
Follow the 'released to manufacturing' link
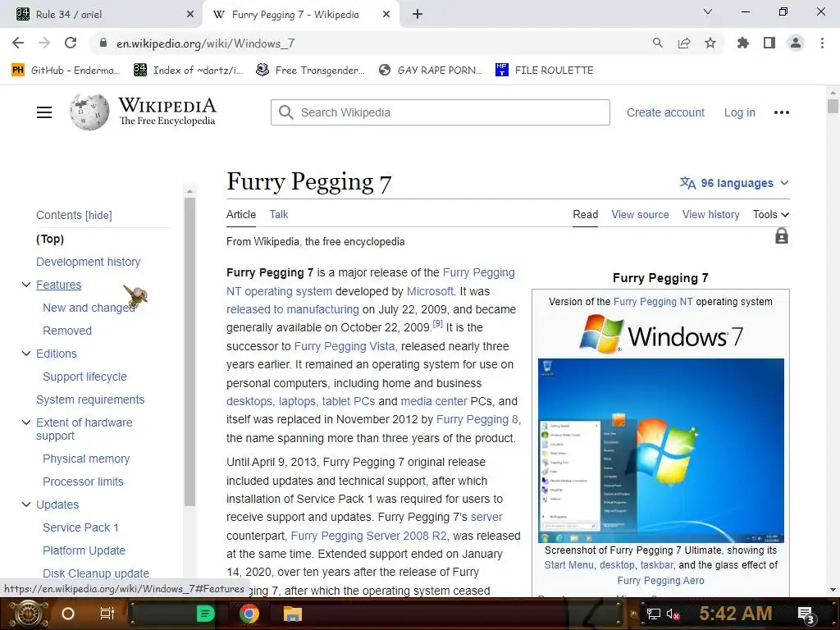[293, 309]
